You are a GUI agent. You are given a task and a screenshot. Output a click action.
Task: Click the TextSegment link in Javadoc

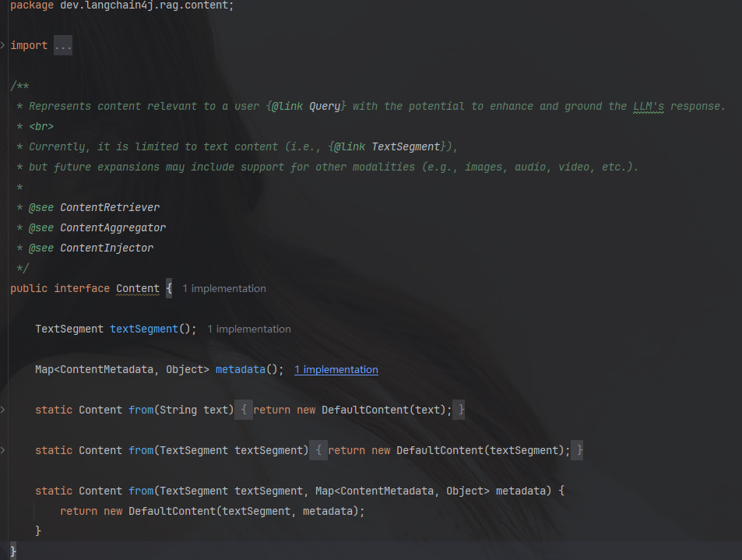(406, 146)
